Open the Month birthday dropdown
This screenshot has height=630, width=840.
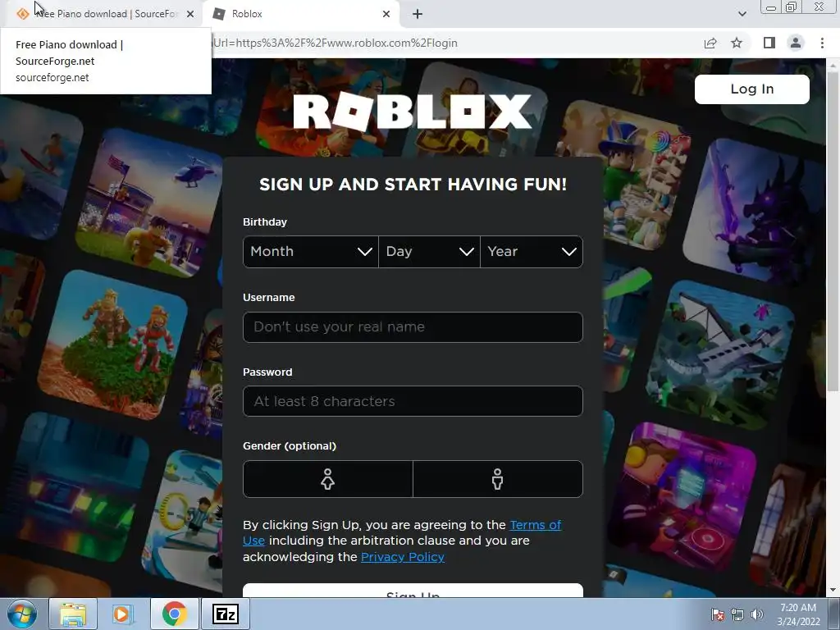tap(311, 252)
